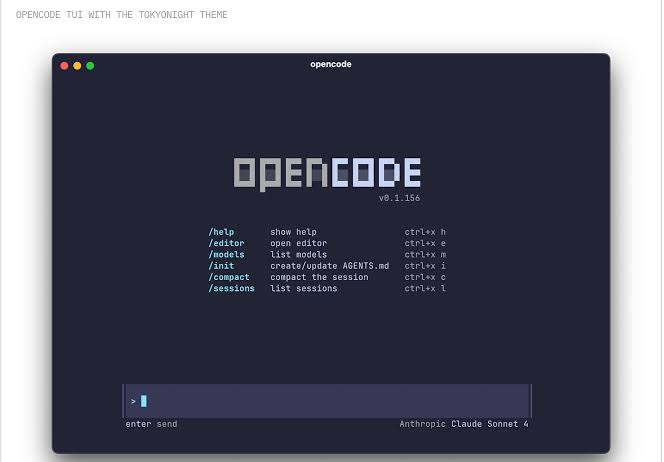
Task: Click the /help command
Action: [221, 232]
